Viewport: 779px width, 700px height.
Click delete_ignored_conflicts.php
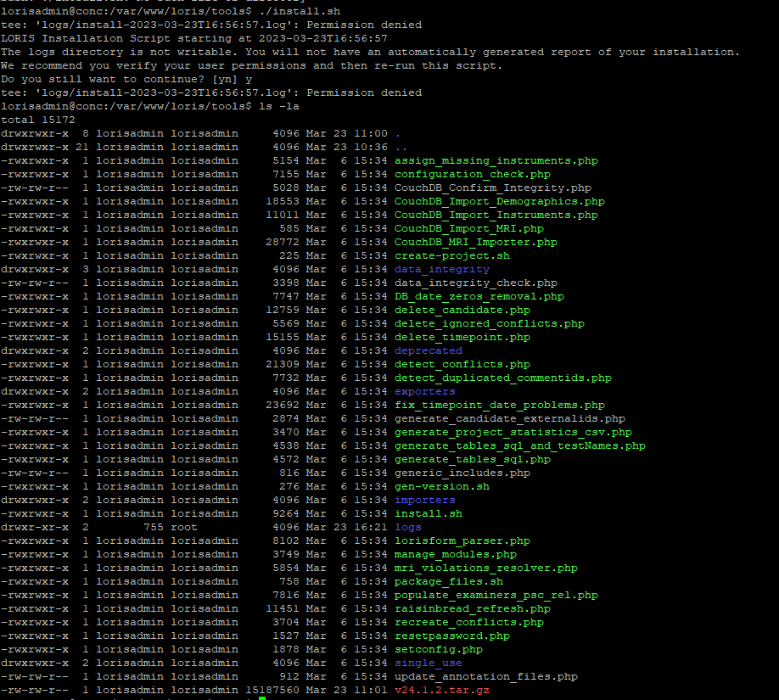point(490,324)
